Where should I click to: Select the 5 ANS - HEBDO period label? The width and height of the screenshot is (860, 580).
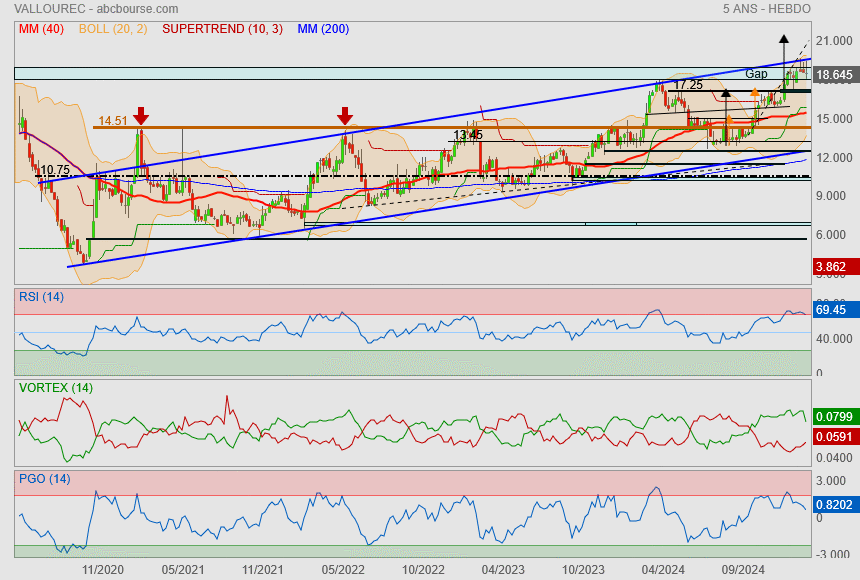point(766,9)
